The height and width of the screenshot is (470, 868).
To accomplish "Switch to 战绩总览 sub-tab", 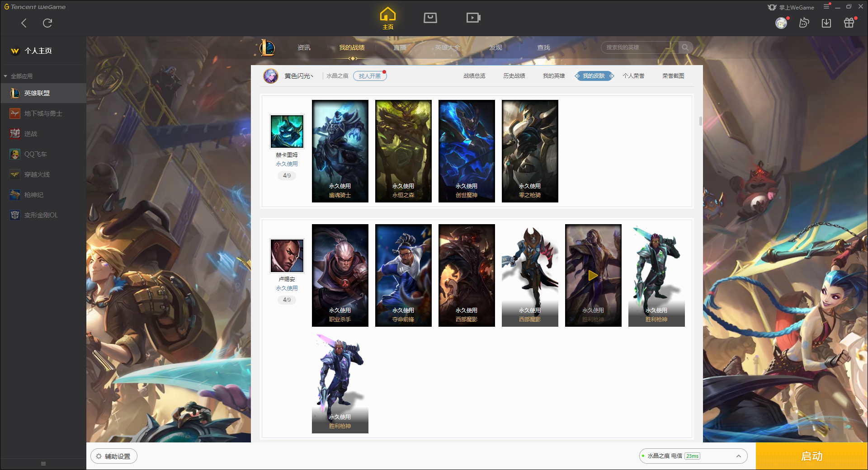I will tap(474, 76).
